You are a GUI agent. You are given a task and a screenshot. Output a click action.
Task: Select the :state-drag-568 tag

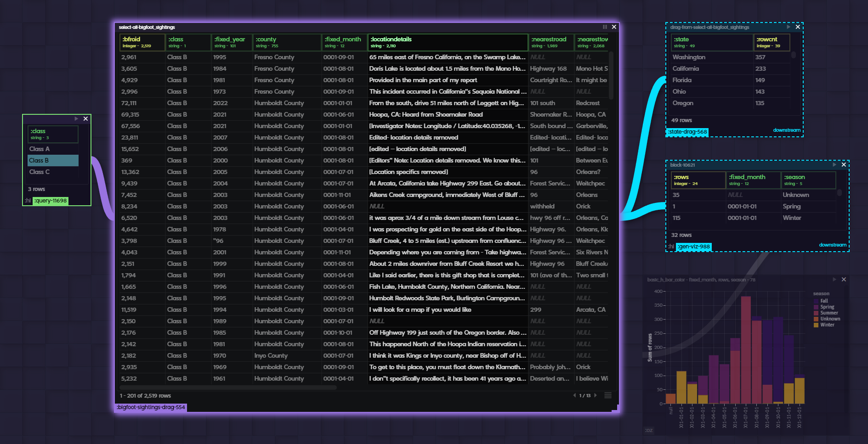[x=687, y=132]
